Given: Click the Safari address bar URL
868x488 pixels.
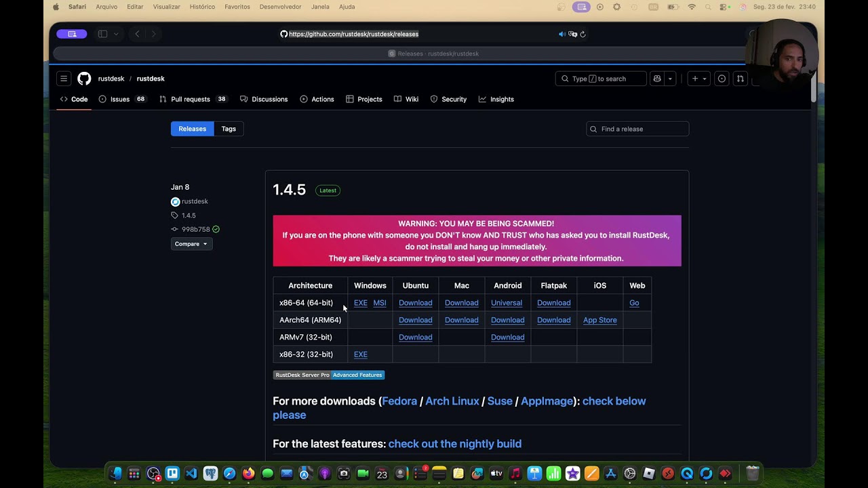Looking at the screenshot, I should [x=354, y=34].
